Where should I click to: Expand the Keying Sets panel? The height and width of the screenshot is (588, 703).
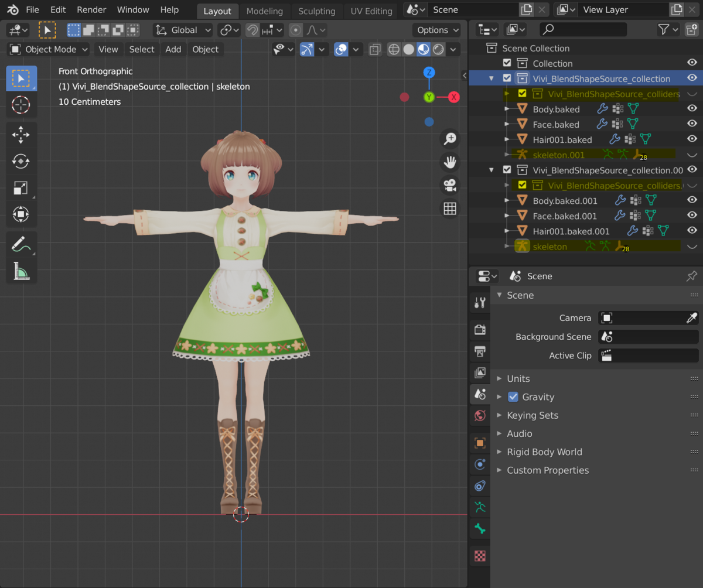[533, 415]
